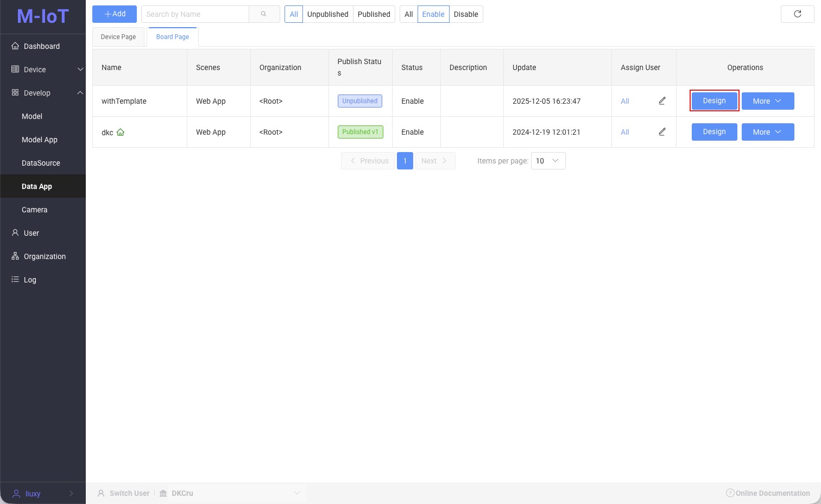Click pencil icon in dkc row
The image size is (821, 504).
662,132
